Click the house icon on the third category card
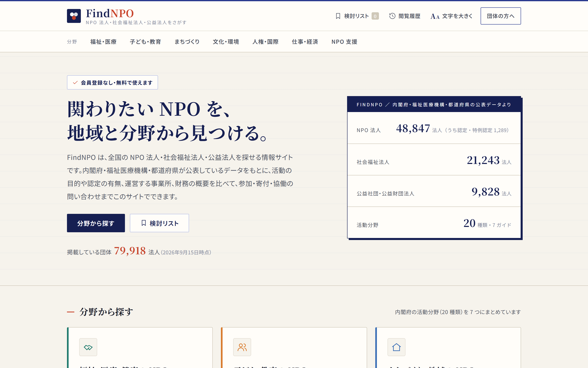 pos(396,347)
